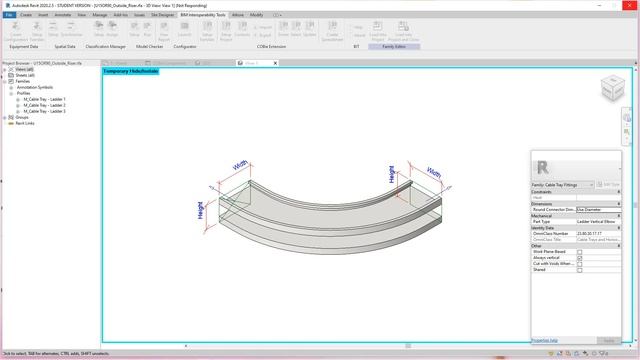
Task: Click the Edit Type button
Action: click(x=608, y=185)
